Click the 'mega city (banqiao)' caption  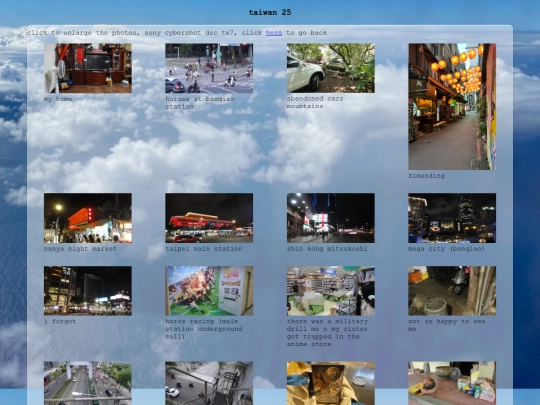point(446,249)
